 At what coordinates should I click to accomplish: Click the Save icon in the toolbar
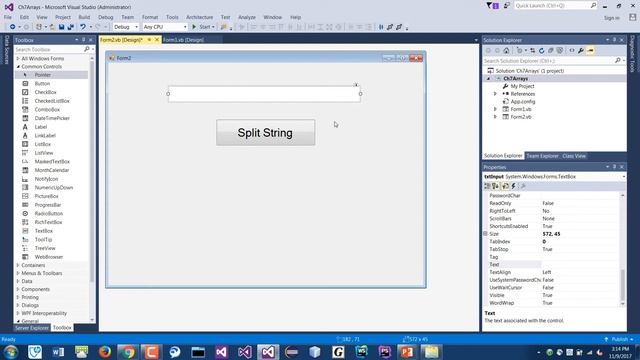click(x=61, y=27)
